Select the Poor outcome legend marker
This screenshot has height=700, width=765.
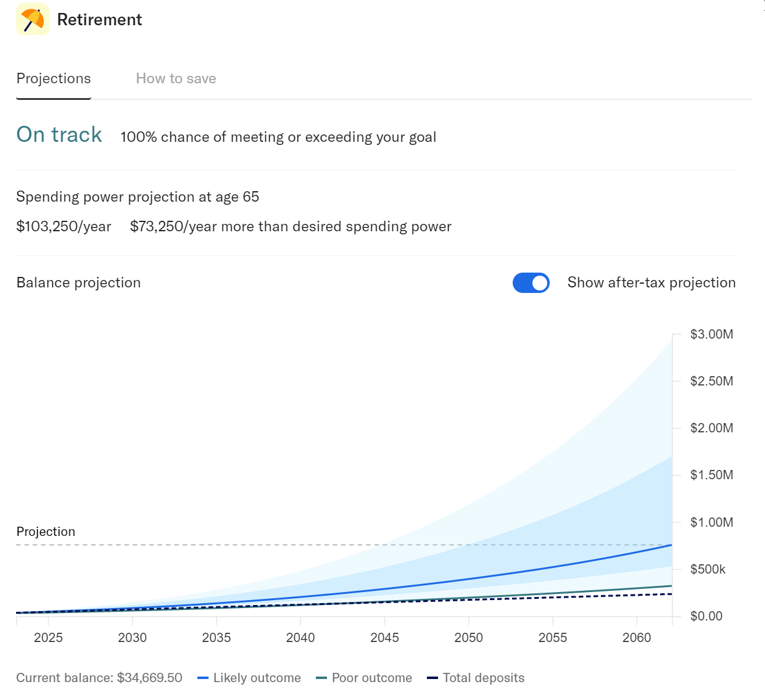[x=321, y=678]
